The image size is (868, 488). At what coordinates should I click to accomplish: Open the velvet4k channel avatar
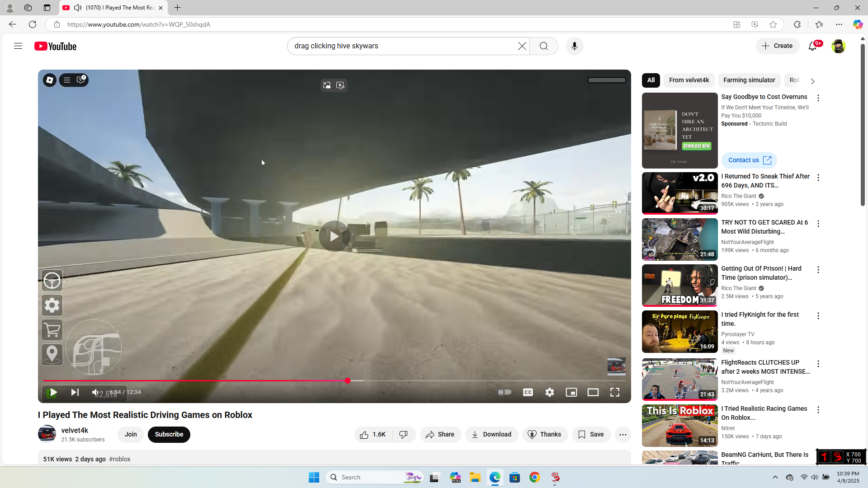pyautogui.click(x=47, y=434)
